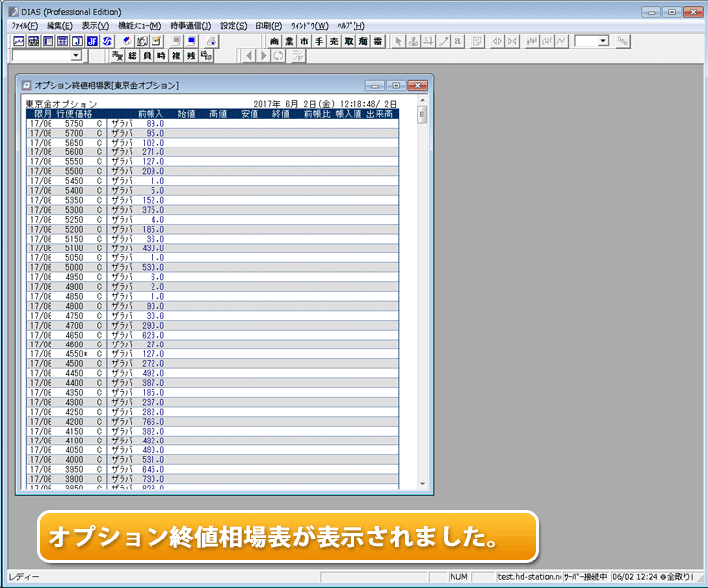Click the printer icon in toolbar
Image resolution: width=708 pixels, height=588 pixels.
[x=212, y=41]
